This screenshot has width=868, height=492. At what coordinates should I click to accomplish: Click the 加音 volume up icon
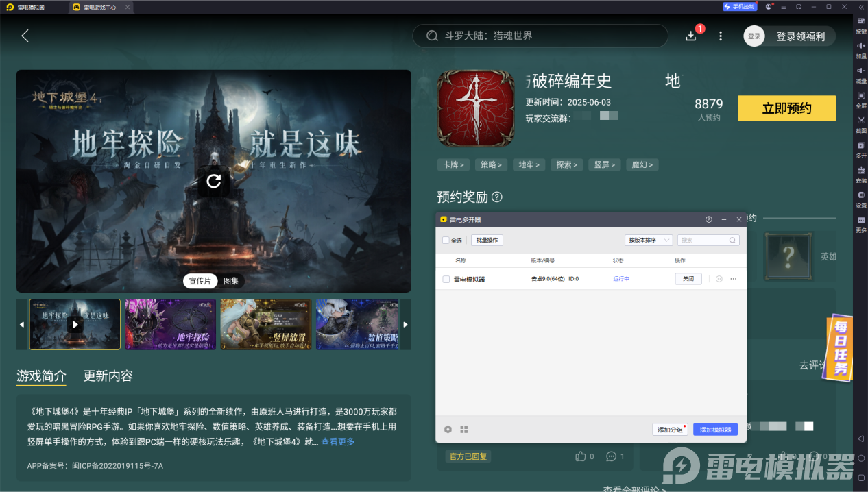860,47
